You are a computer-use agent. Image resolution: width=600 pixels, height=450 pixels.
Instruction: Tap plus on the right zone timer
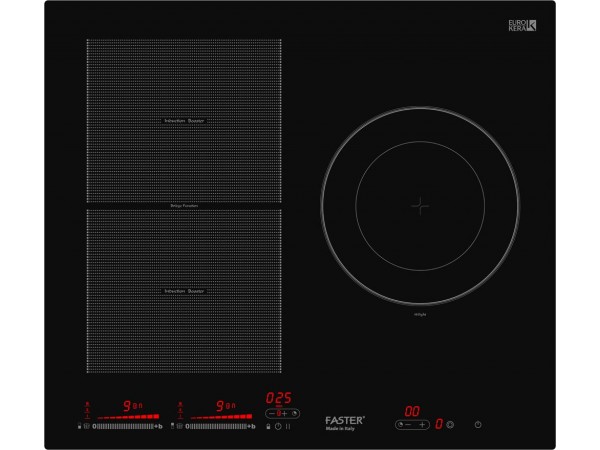tap(422, 425)
